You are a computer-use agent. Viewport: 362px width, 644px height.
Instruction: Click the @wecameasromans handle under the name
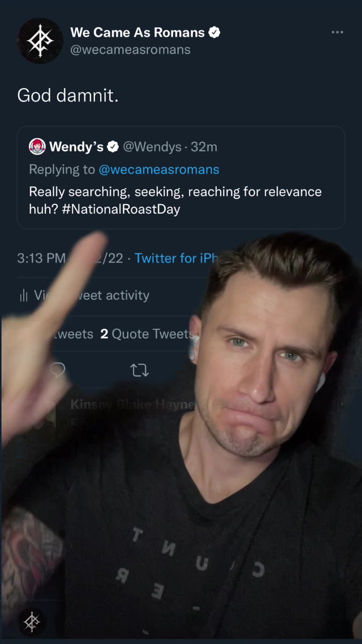(130, 50)
